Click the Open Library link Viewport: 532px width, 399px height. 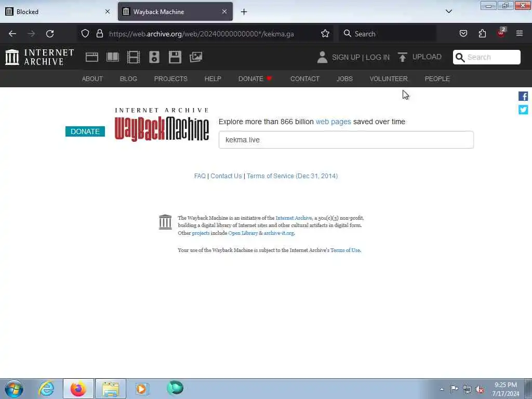(243, 233)
